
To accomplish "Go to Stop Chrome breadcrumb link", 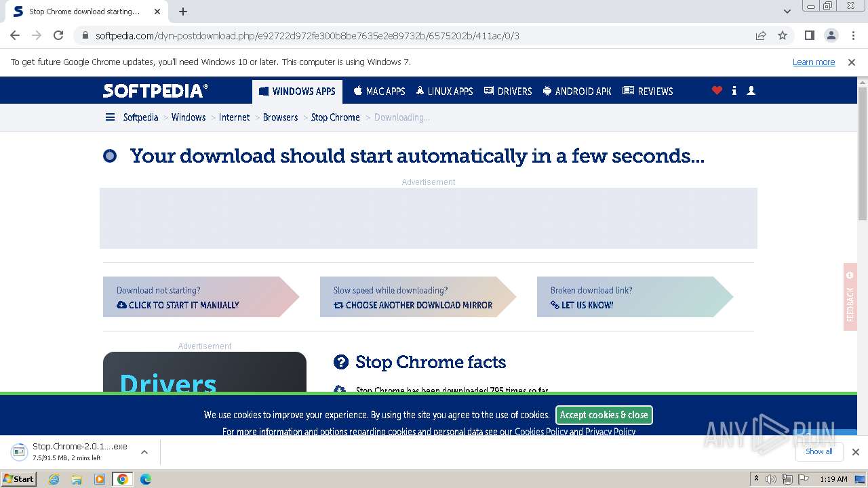I will tap(335, 117).
